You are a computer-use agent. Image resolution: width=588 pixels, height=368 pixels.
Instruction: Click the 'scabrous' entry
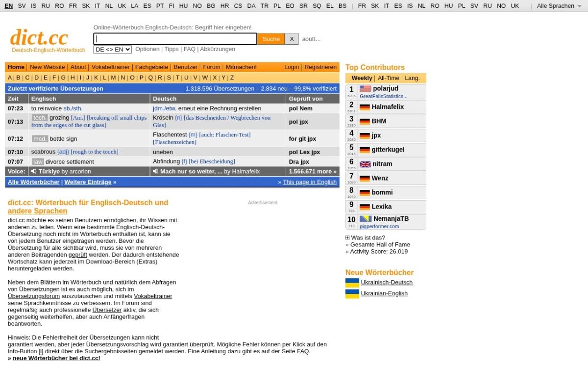pyautogui.click(x=43, y=152)
